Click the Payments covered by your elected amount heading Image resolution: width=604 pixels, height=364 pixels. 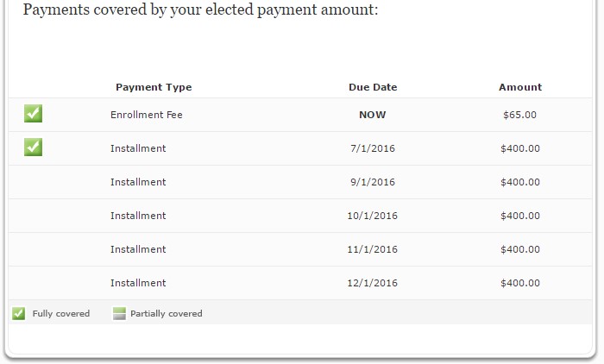pos(200,11)
